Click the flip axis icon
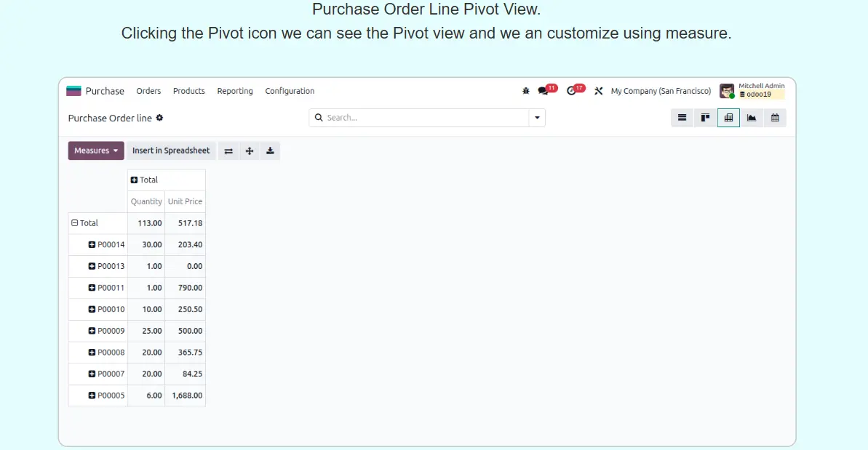 228,150
